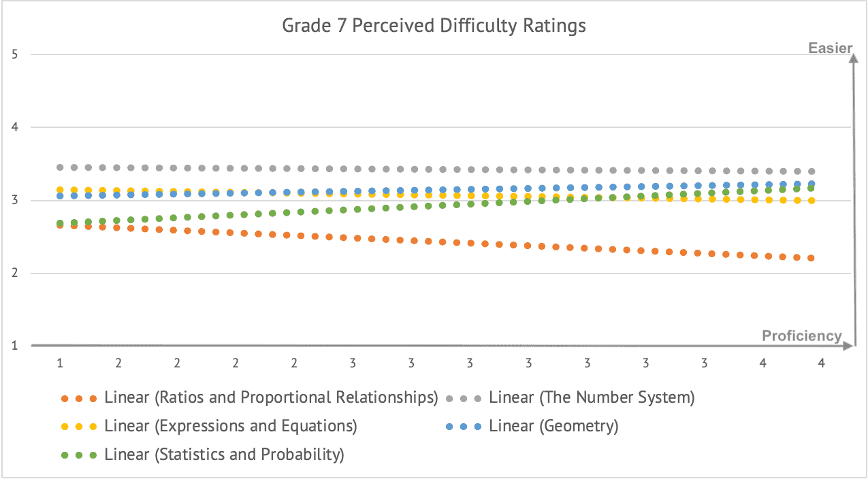Click the y-axis label 5

(15, 54)
